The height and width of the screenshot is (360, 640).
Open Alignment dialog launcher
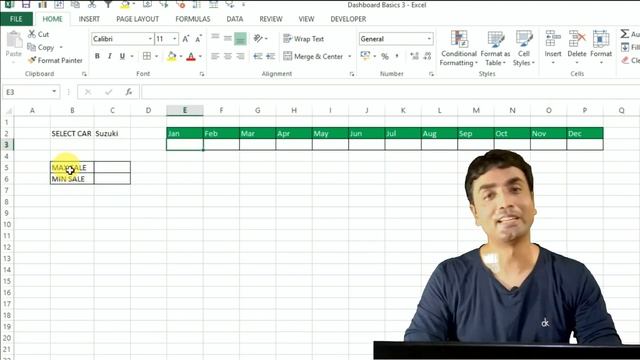(x=351, y=74)
